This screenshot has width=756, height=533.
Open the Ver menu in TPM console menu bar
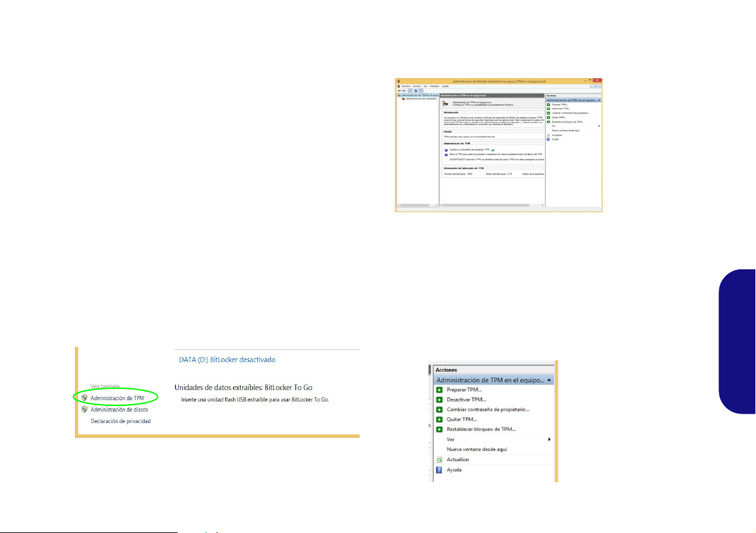tap(425, 86)
